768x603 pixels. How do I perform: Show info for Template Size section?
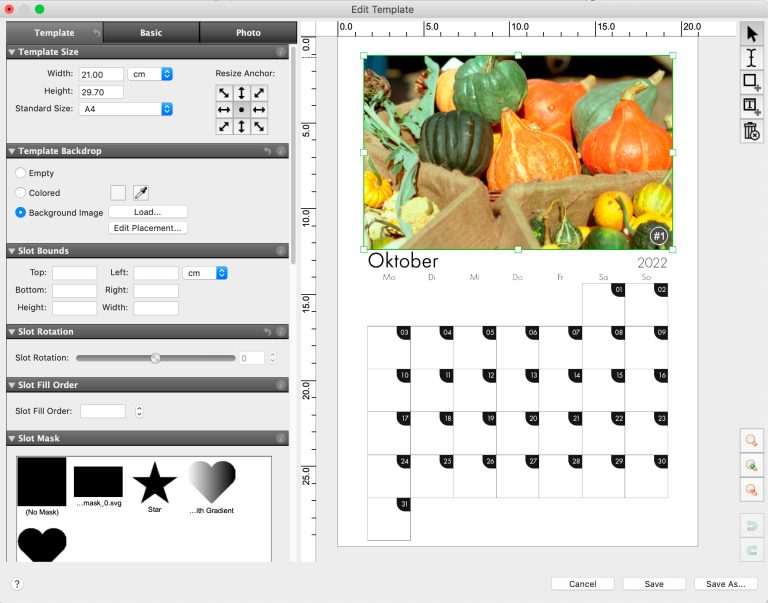pos(281,51)
